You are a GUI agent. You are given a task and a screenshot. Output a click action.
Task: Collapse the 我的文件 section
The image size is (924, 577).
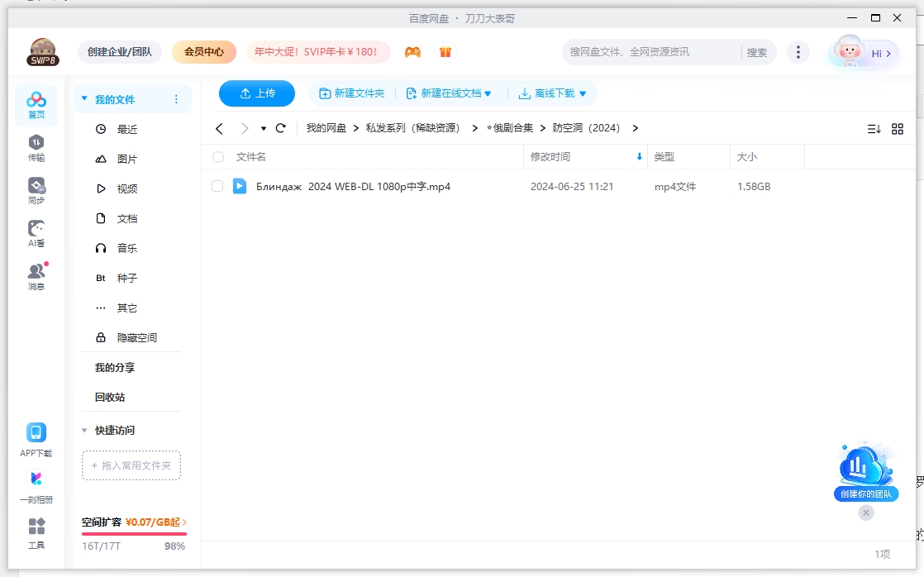coord(83,98)
